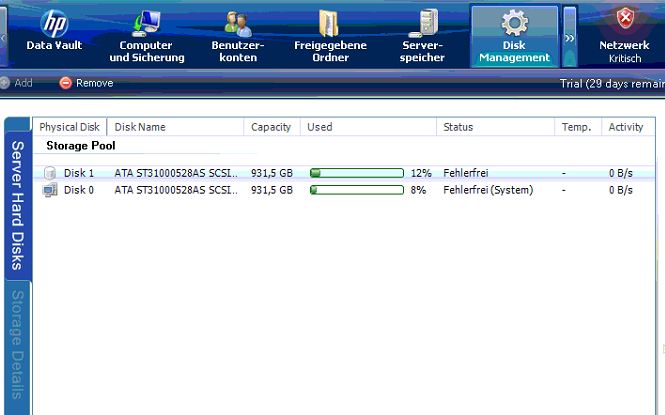Open Benutzerkonten user accounts section
This screenshot has width=665, height=415.
point(238,34)
